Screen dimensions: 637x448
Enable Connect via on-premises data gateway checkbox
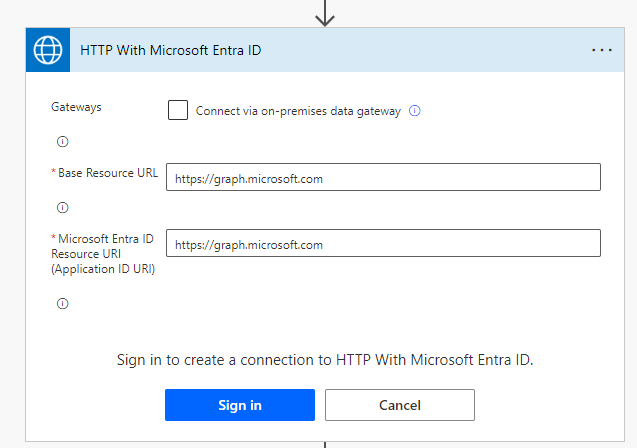click(178, 110)
